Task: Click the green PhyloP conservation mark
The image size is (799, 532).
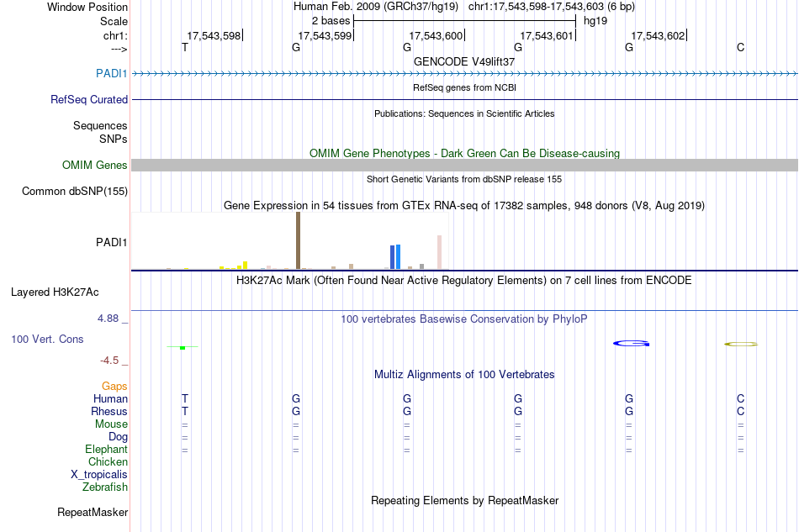Action: coord(183,347)
